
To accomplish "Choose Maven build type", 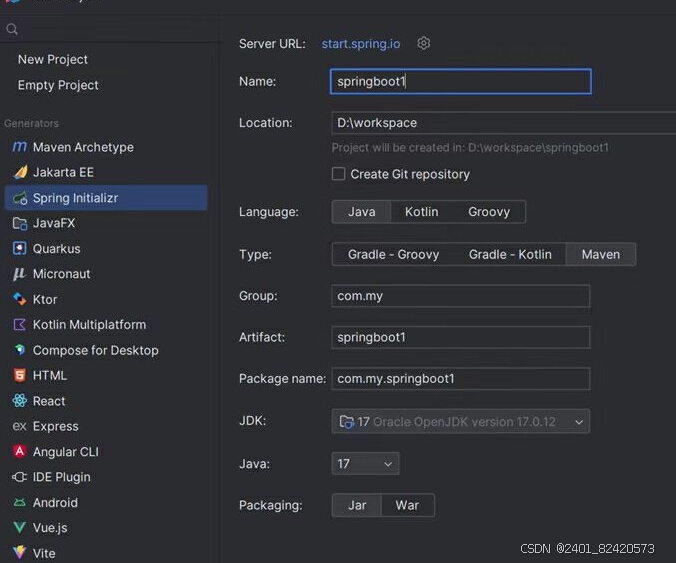I will (601, 254).
